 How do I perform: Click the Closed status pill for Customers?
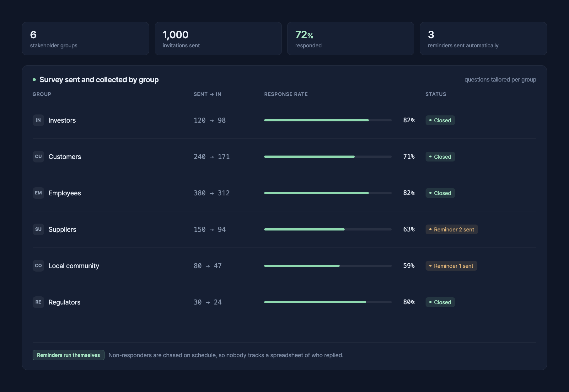click(x=440, y=157)
